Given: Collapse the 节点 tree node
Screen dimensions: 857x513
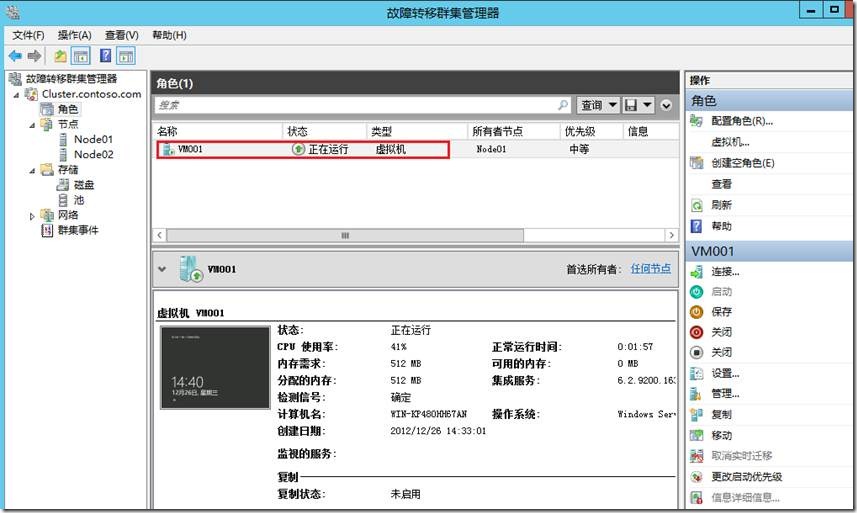Looking at the screenshot, I should point(32,125).
